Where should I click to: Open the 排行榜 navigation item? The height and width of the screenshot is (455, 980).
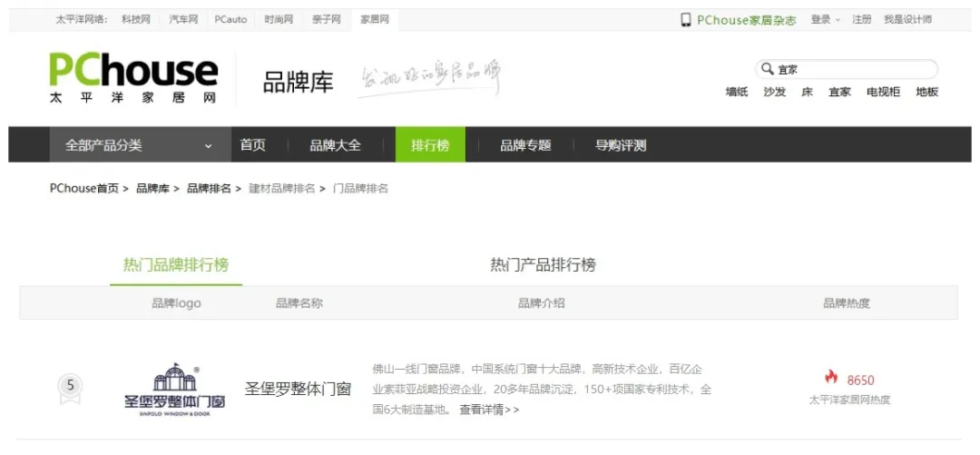click(430, 145)
